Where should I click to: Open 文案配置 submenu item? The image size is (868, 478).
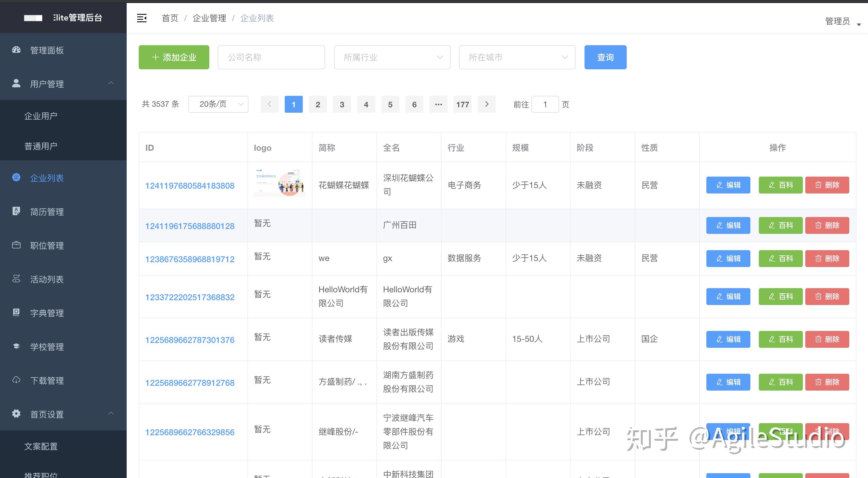(x=63, y=446)
